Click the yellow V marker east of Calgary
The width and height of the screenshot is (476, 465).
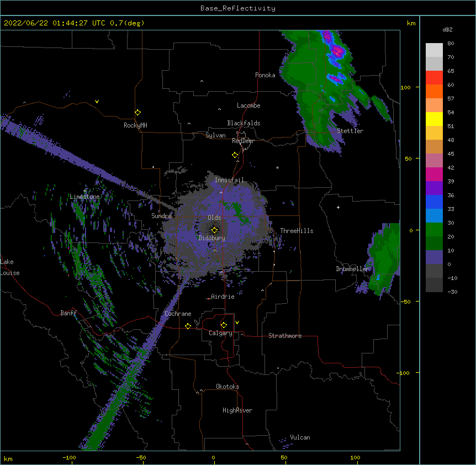pyautogui.click(x=237, y=323)
